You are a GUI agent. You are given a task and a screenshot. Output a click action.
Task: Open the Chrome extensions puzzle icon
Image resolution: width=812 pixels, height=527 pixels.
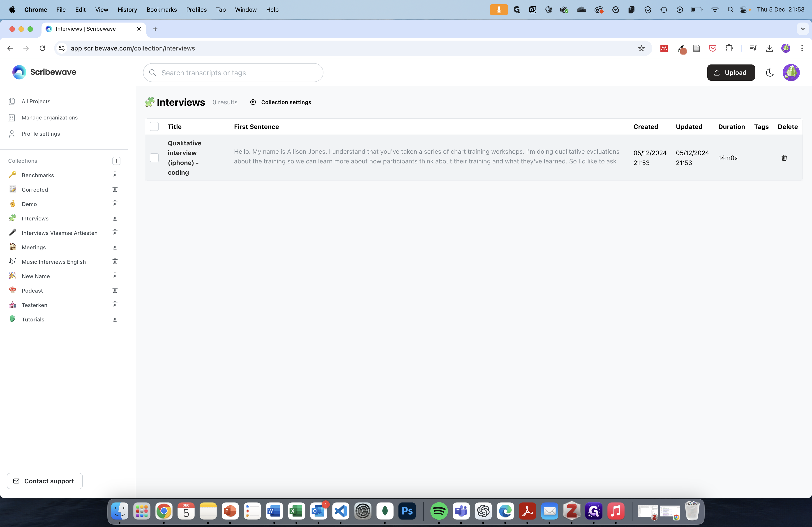(x=729, y=48)
